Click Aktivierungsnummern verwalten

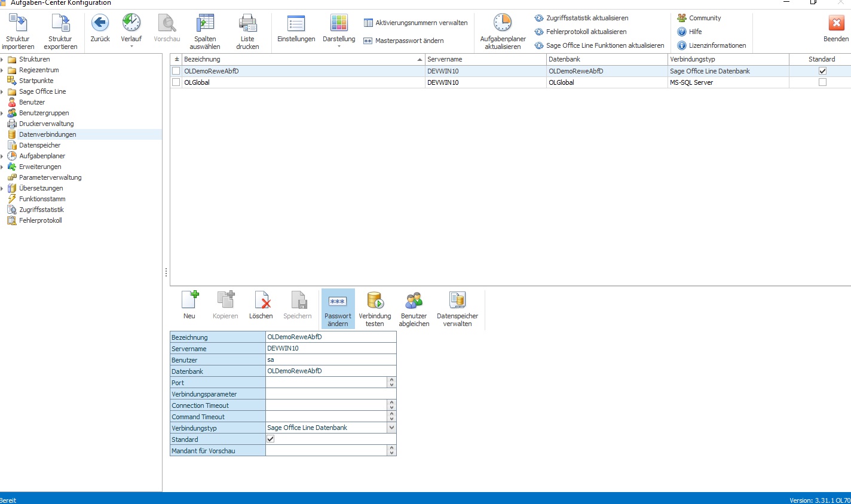pyautogui.click(x=415, y=23)
